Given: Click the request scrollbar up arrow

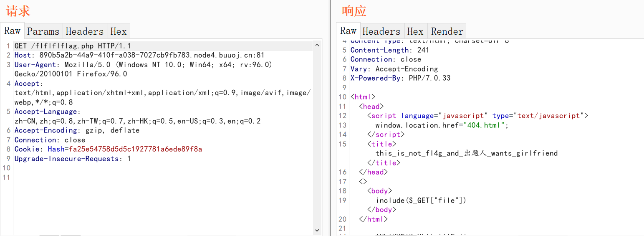Looking at the screenshot, I should coord(317,45).
